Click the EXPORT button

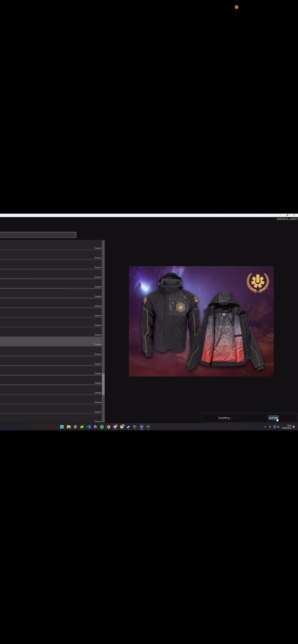click(x=273, y=418)
